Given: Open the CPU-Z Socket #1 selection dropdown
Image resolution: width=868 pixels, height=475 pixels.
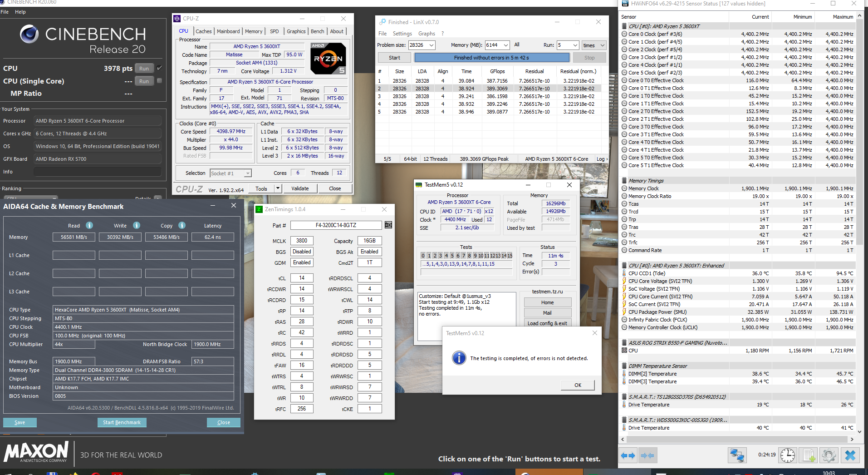Looking at the screenshot, I should 230,173.
